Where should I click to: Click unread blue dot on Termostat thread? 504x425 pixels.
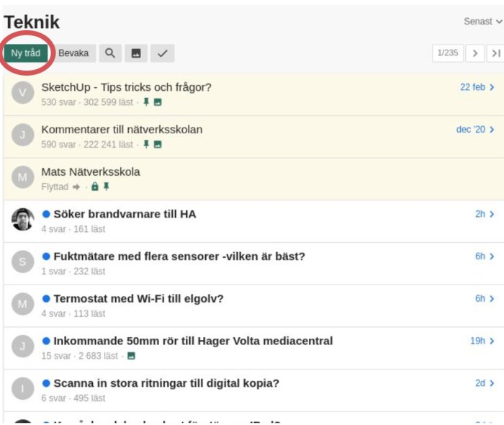tap(46, 299)
